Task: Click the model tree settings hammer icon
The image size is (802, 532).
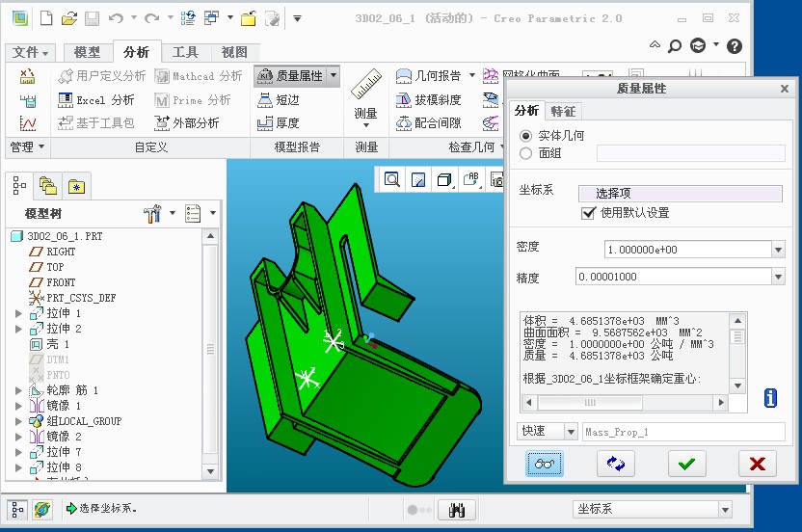Action: (152, 213)
